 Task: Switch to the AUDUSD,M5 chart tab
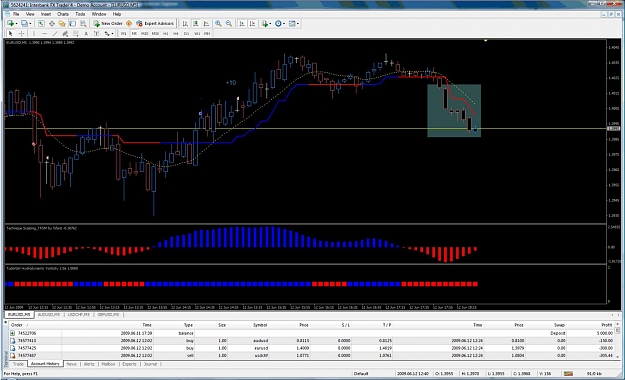pos(49,315)
